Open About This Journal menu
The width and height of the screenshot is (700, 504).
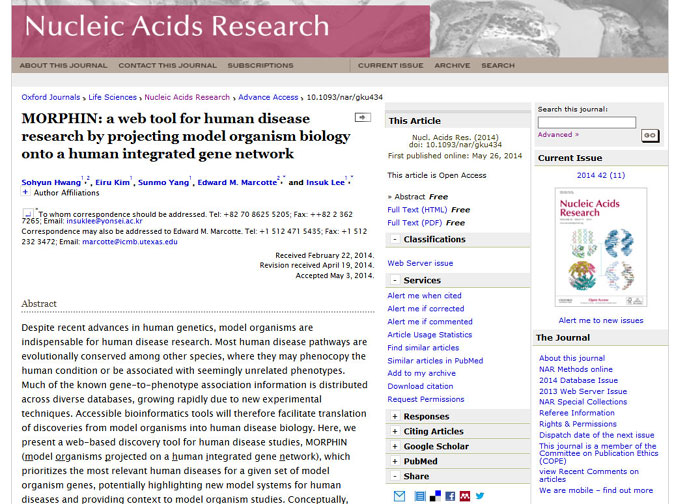(63, 65)
